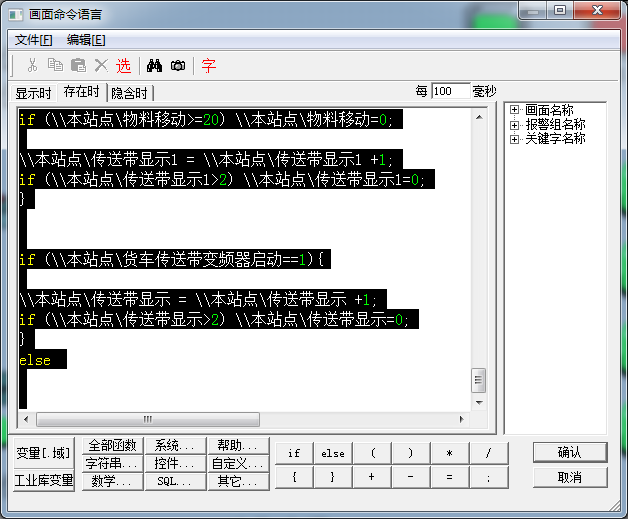
Task: Open the 编辑[E] menu
Action: point(86,40)
